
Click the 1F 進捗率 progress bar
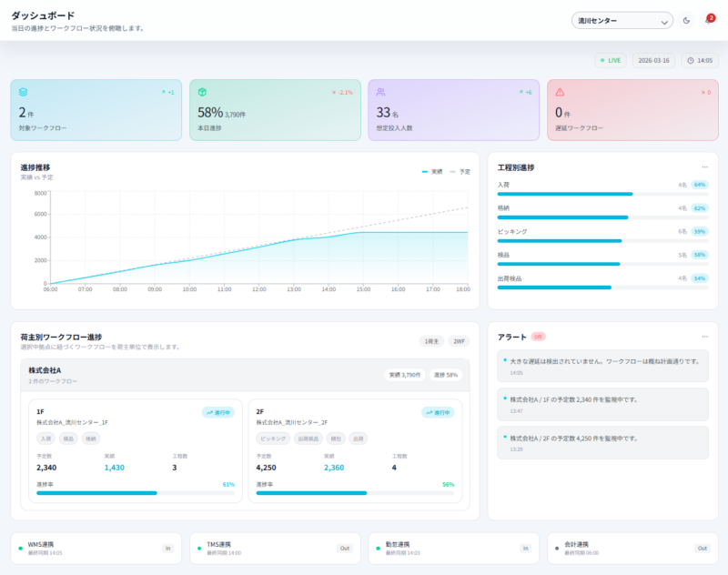[x=136, y=493]
